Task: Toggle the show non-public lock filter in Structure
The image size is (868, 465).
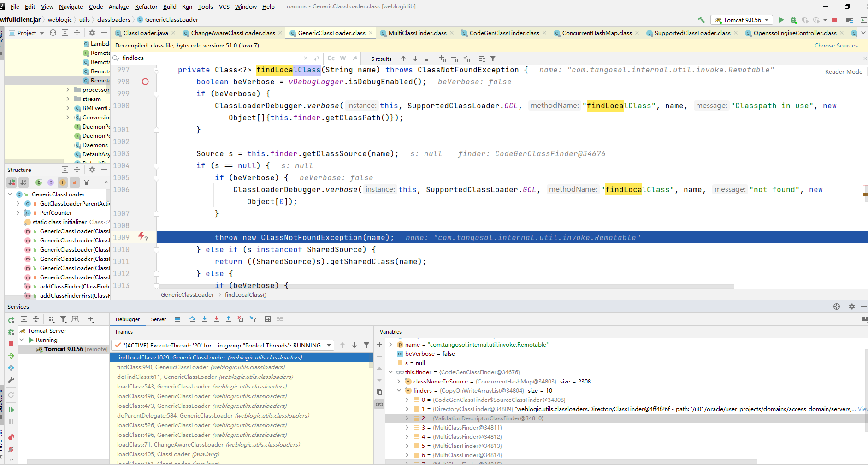Action: pos(75,182)
